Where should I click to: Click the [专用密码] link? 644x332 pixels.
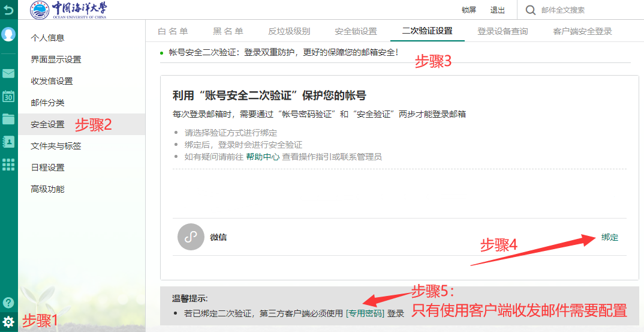pyautogui.click(x=365, y=313)
